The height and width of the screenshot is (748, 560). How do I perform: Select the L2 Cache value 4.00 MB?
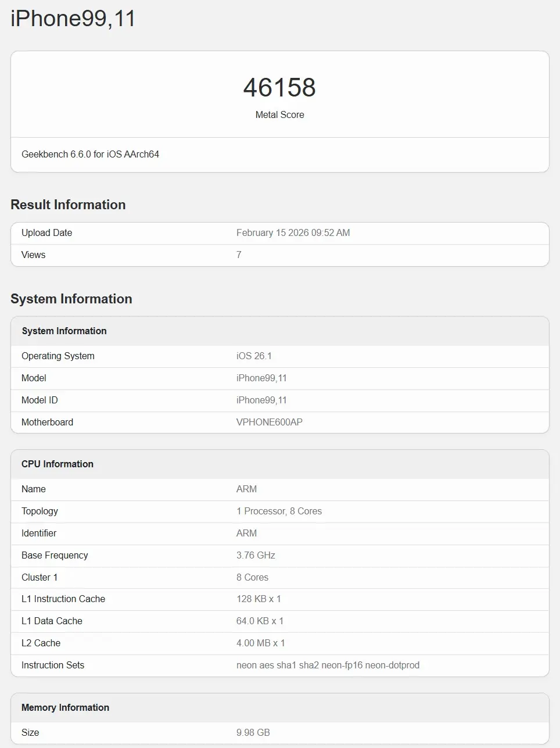(x=260, y=643)
